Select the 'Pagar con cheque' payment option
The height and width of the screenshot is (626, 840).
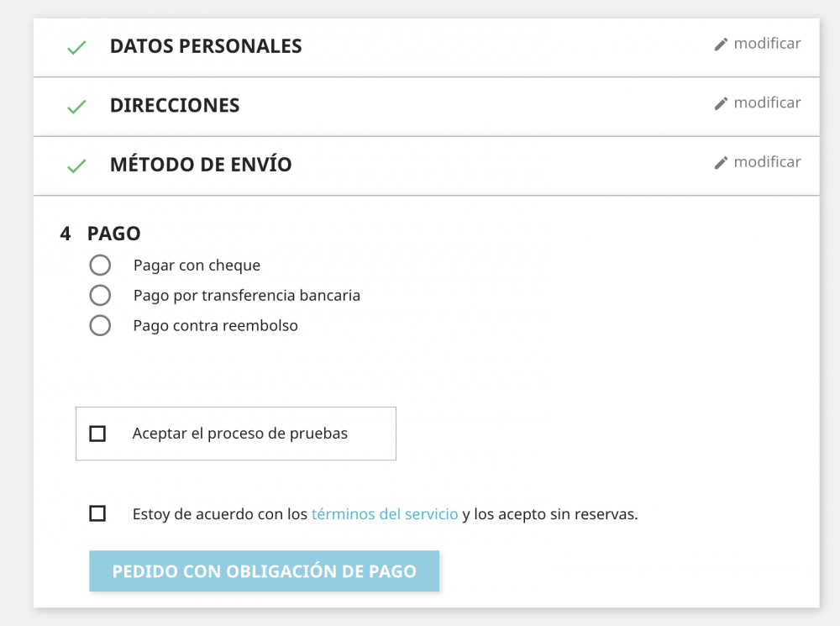point(100,265)
